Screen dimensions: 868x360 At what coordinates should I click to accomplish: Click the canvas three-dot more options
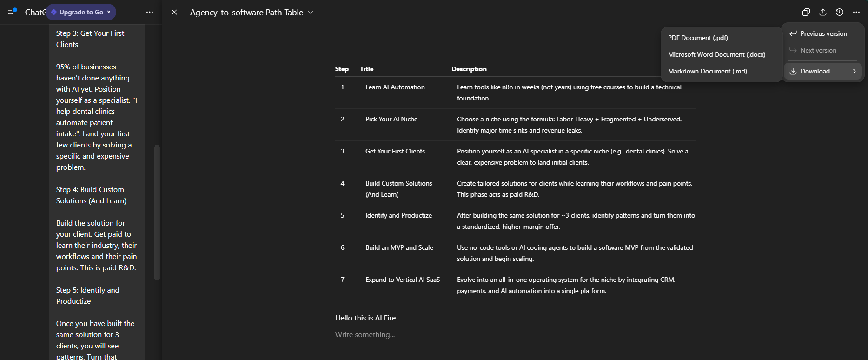tap(856, 13)
